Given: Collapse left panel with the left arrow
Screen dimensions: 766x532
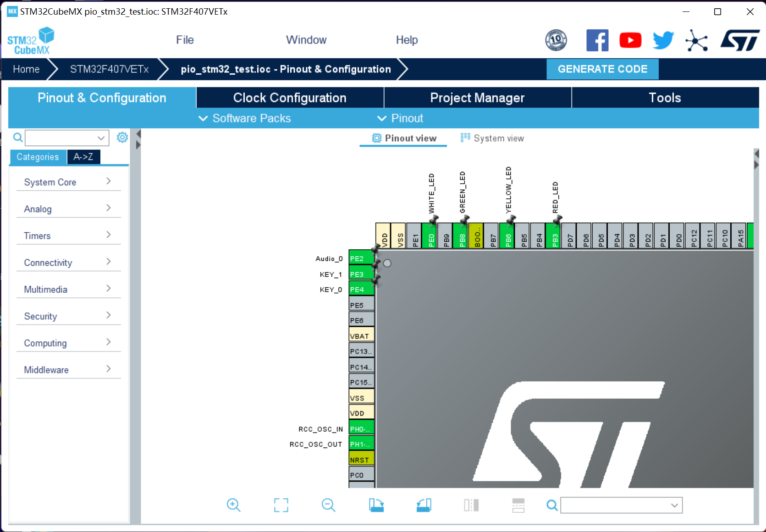Looking at the screenshot, I should coord(138,134).
